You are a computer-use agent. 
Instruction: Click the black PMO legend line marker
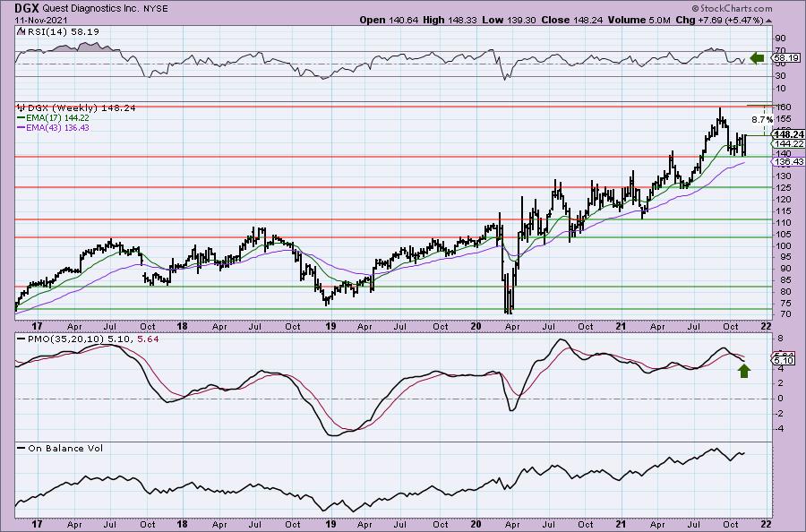click(21, 339)
